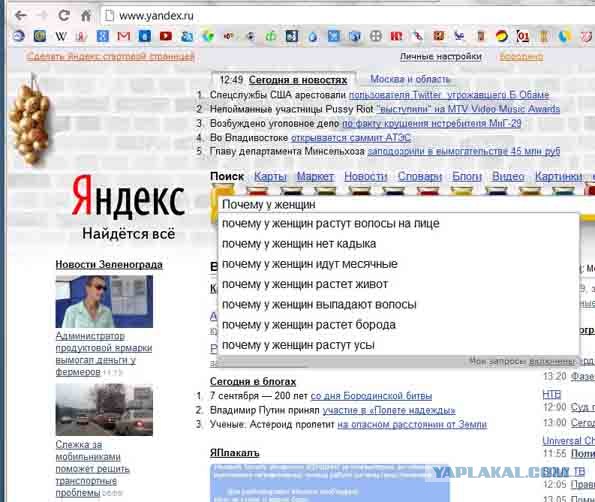Open the YouTube bookmark icon
Viewport: 595px width, 502px height.
click(165, 36)
